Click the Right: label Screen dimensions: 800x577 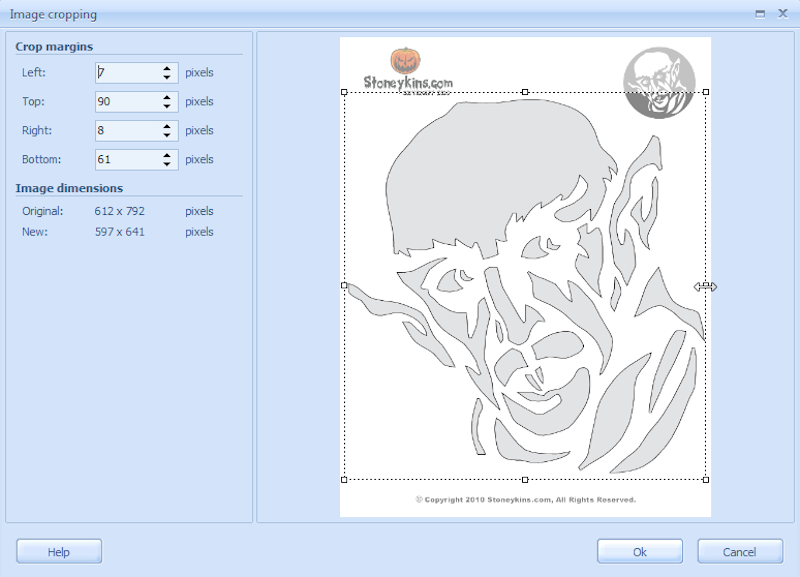point(37,131)
